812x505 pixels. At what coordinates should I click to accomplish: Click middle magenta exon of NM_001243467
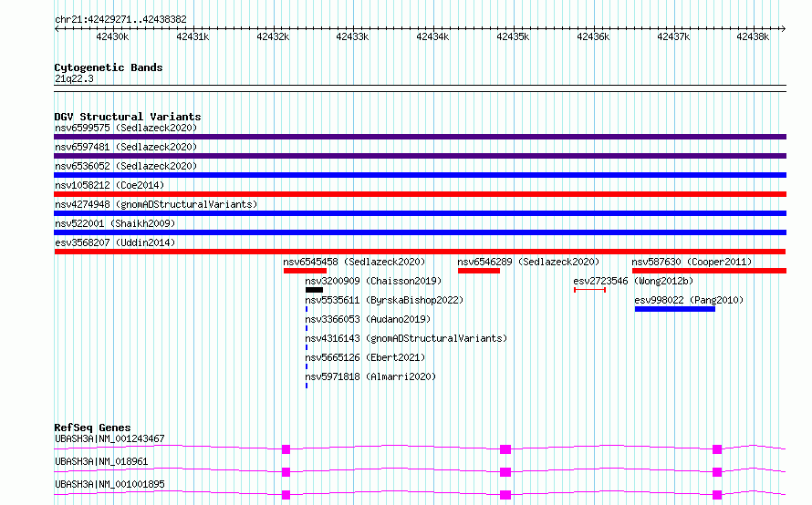click(505, 449)
